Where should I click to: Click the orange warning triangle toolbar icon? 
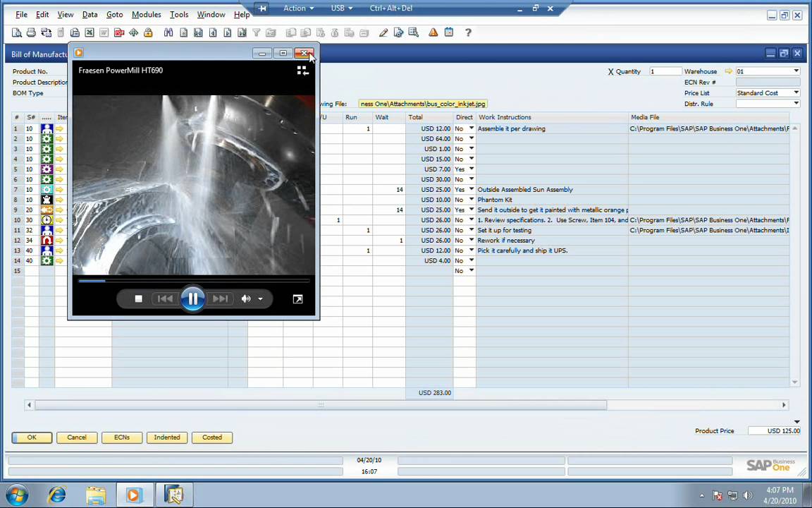tap(433, 32)
